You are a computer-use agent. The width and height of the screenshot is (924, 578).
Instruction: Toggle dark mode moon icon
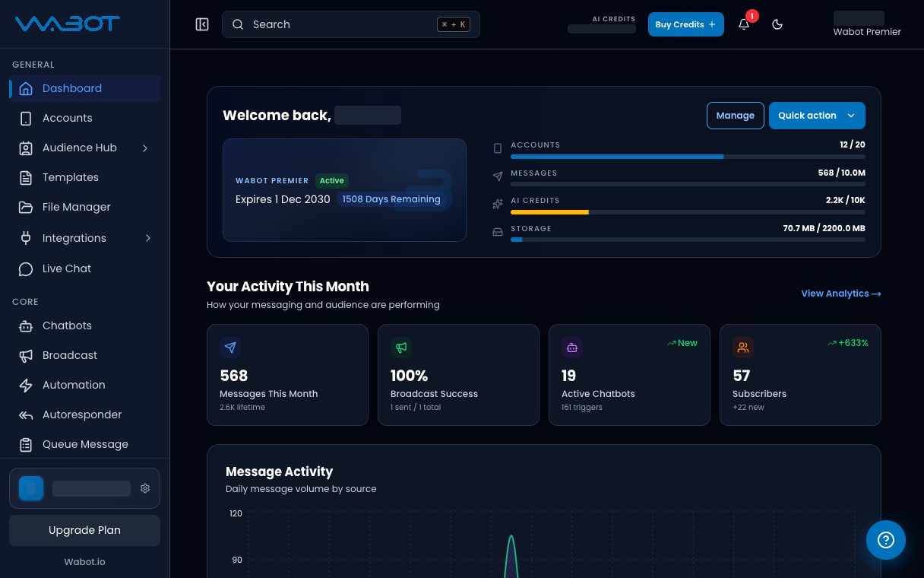[x=777, y=24]
